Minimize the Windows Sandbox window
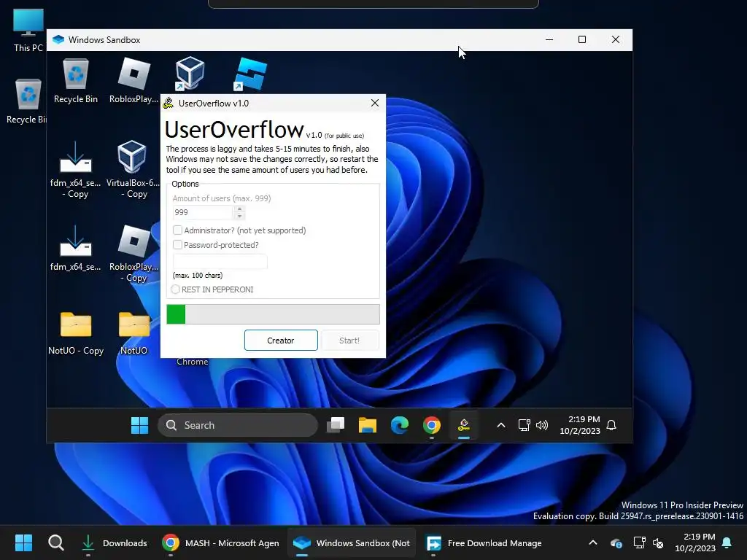747x560 pixels. (549, 39)
